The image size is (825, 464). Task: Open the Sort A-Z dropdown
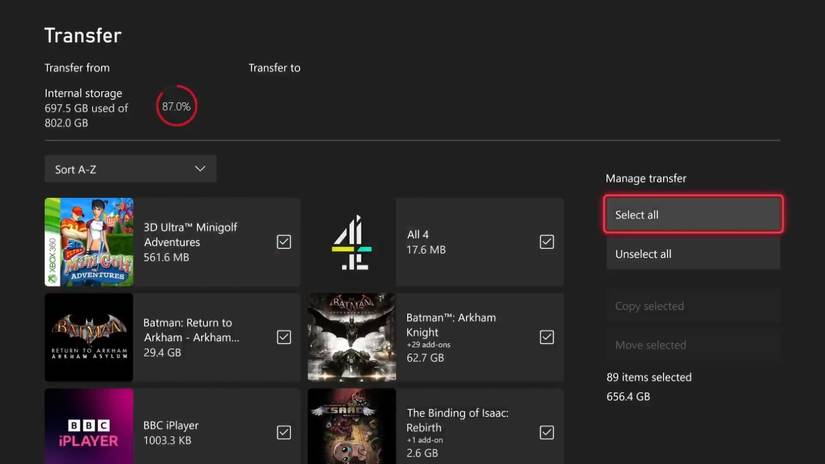pyautogui.click(x=130, y=169)
